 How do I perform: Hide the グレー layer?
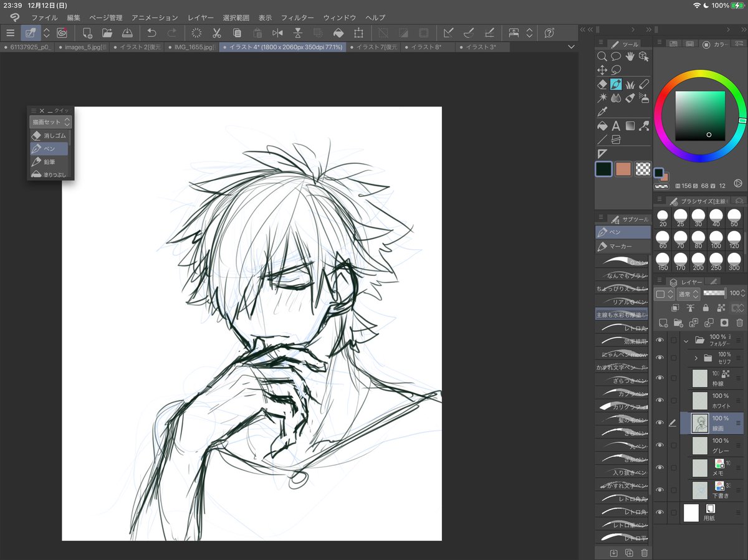coord(659,445)
